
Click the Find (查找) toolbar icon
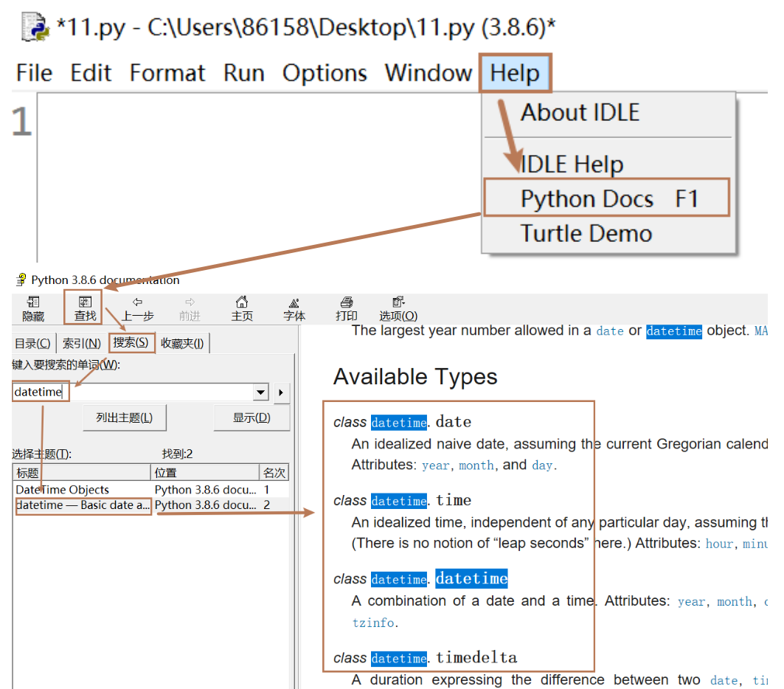point(85,308)
